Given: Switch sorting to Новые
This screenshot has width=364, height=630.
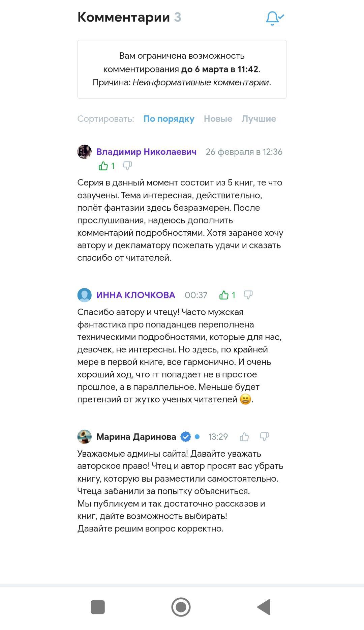Looking at the screenshot, I should (x=218, y=119).
